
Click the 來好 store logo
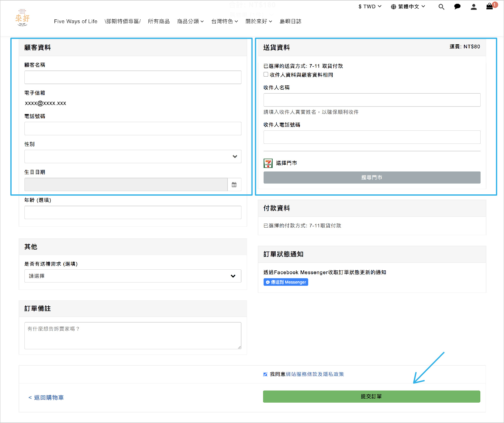pos(22,18)
